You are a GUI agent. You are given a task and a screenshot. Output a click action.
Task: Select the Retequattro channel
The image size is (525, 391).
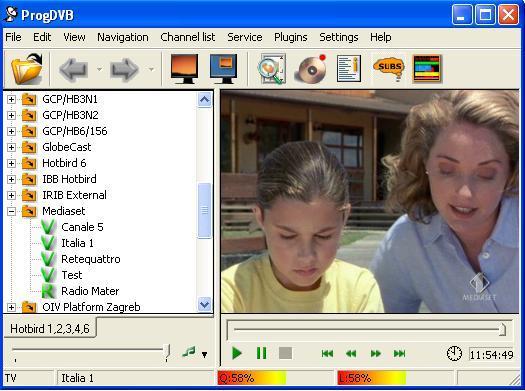[91, 259]
